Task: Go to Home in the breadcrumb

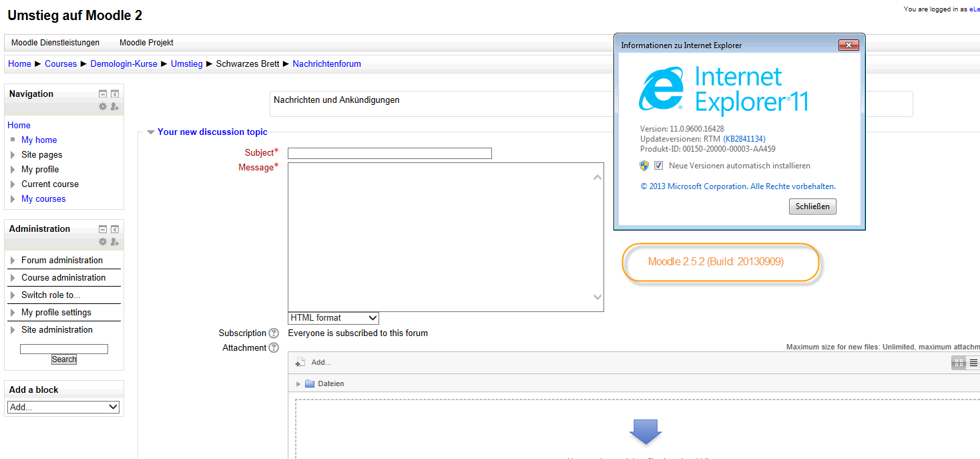Action: pyautogui.click(x=19, y=64)
